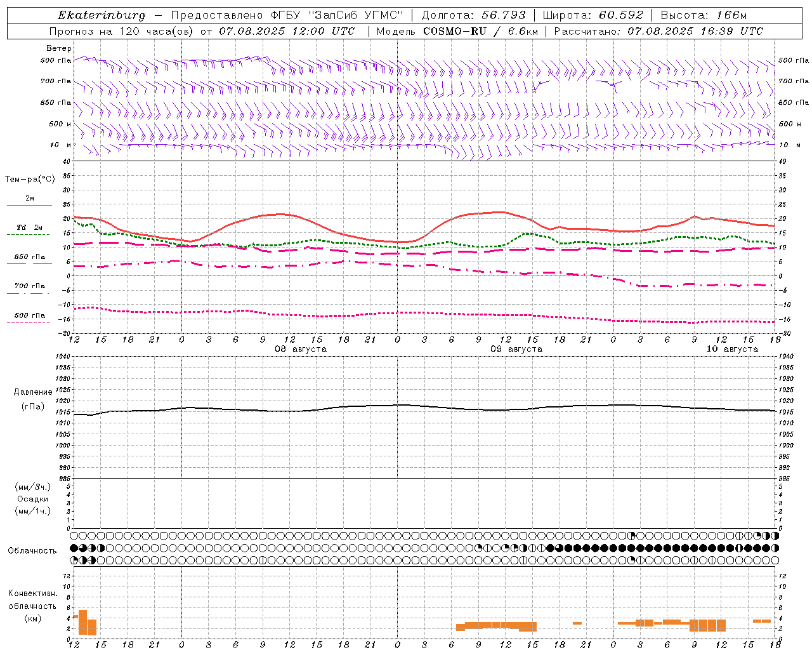This screenshot has height=650, width=812.
Task: Click the "850 гПа" temperature legend label
Action: (29, 257)
